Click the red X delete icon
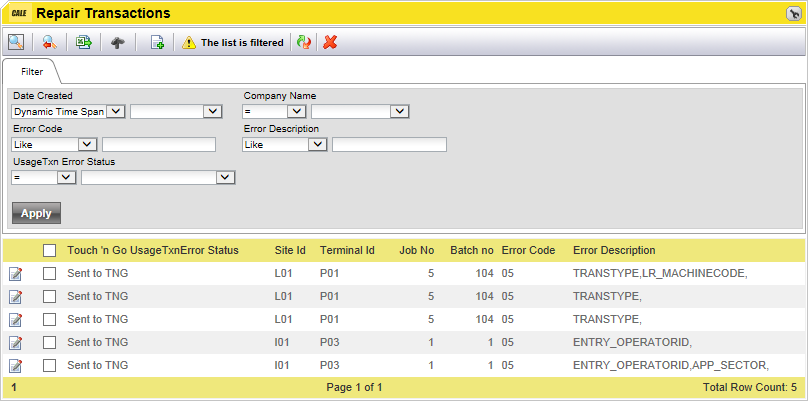 330,43
